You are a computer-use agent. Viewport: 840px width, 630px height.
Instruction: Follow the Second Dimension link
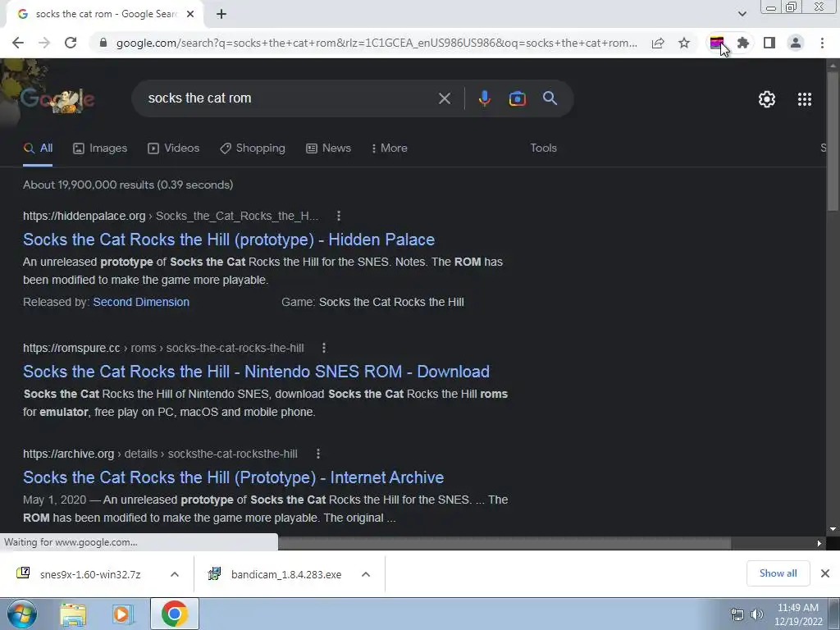tap(141, 302)
